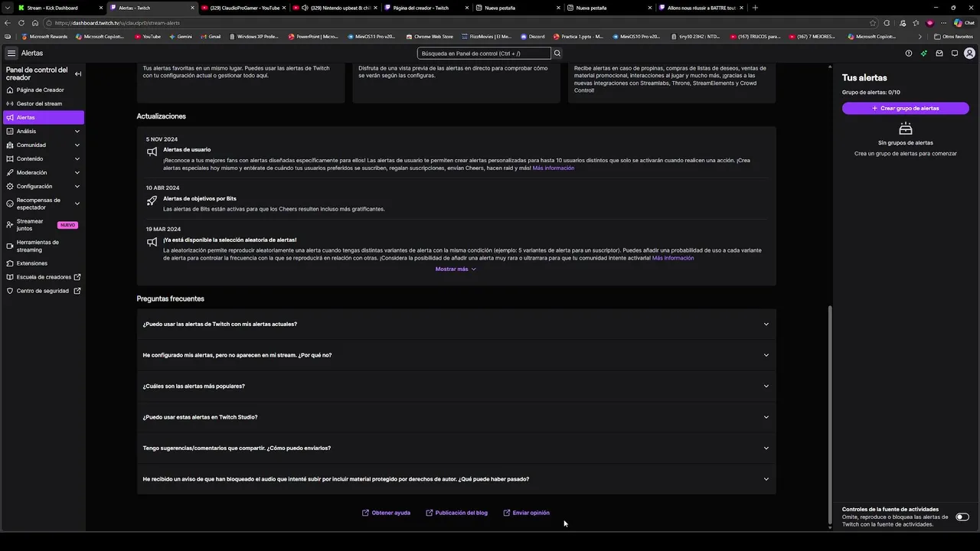This screenshot has width=980, height=551.
Task: Click the green sparkle icon in header
Action: [x=924, y=53]
